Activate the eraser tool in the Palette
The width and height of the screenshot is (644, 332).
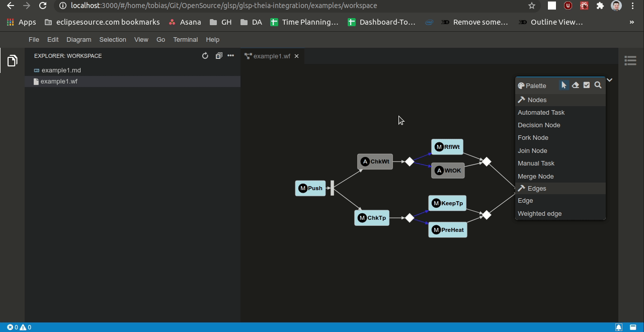click(x=575, y=85)
